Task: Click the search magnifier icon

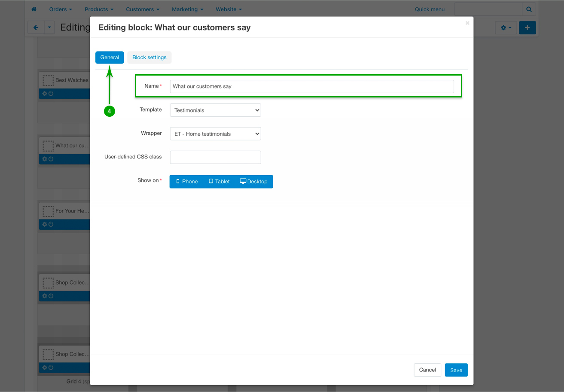Action: tap(529, 9)
